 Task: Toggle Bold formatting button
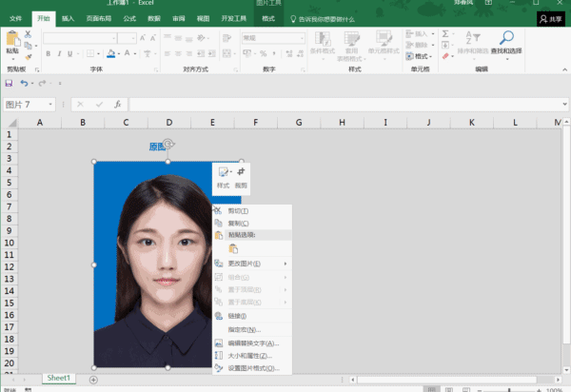(x=49, y=54)
